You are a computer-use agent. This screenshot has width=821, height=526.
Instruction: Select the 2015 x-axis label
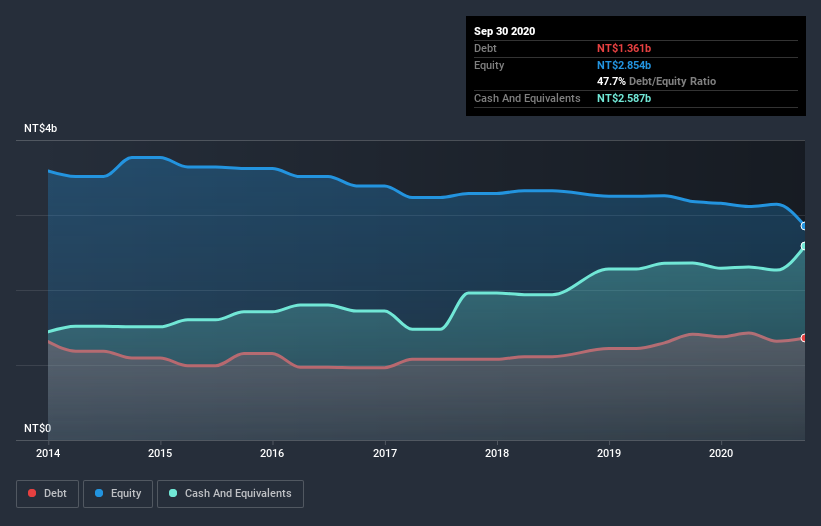point(160,453)
